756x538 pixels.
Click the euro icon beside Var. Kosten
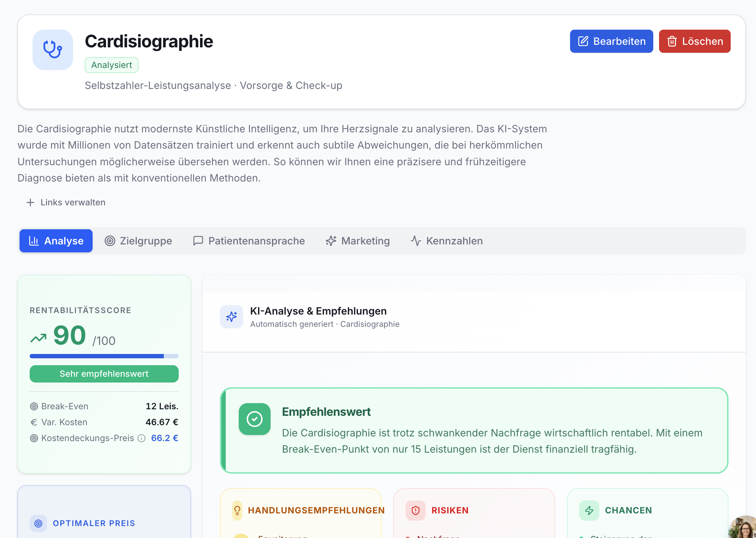(x=34, y=422)
